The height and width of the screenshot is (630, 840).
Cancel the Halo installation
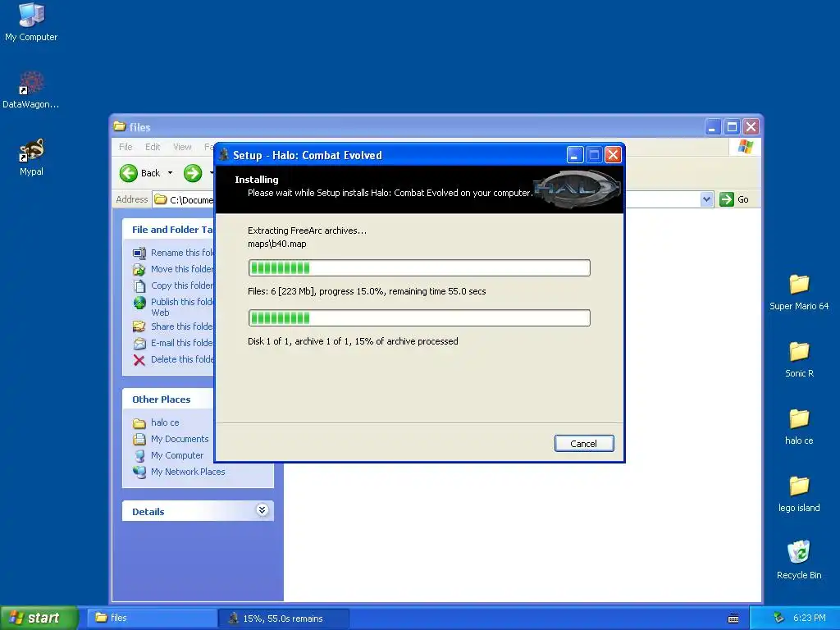[x=584, y=444]
